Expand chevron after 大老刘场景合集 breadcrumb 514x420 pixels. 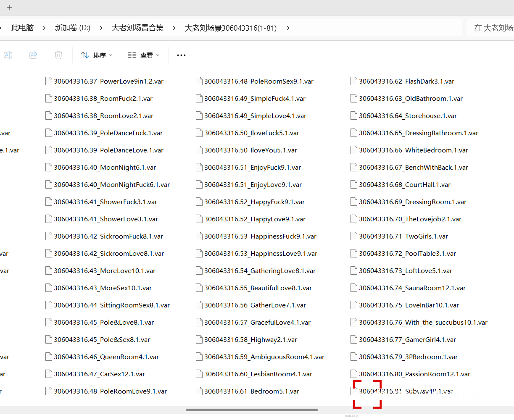pyautogui.click(x=174, y=28)
